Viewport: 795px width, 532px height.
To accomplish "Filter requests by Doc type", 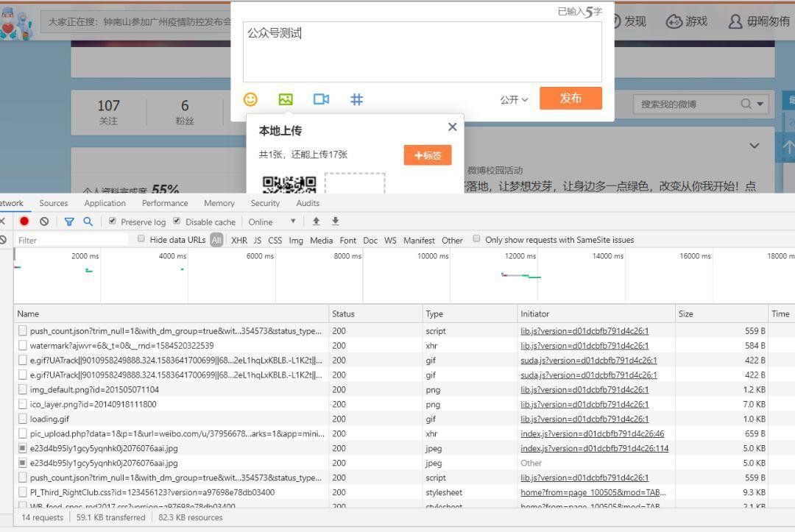I will click(x=370, y=240).
